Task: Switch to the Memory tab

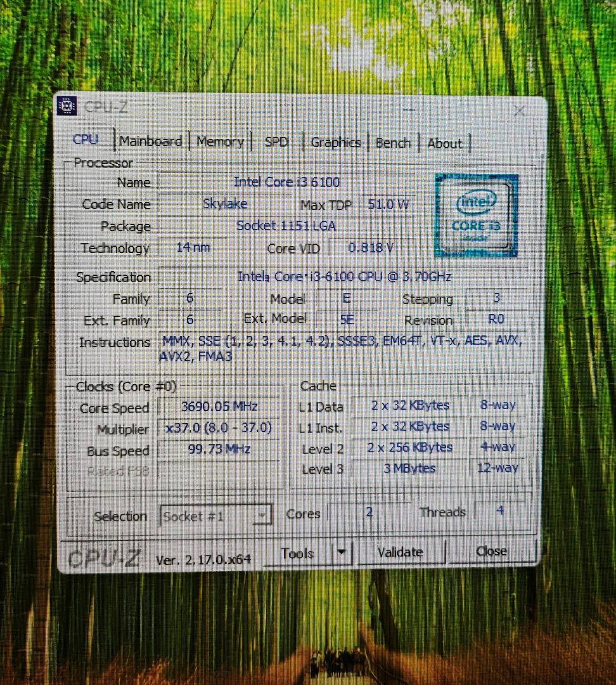Action: click(x=220, y=142)
